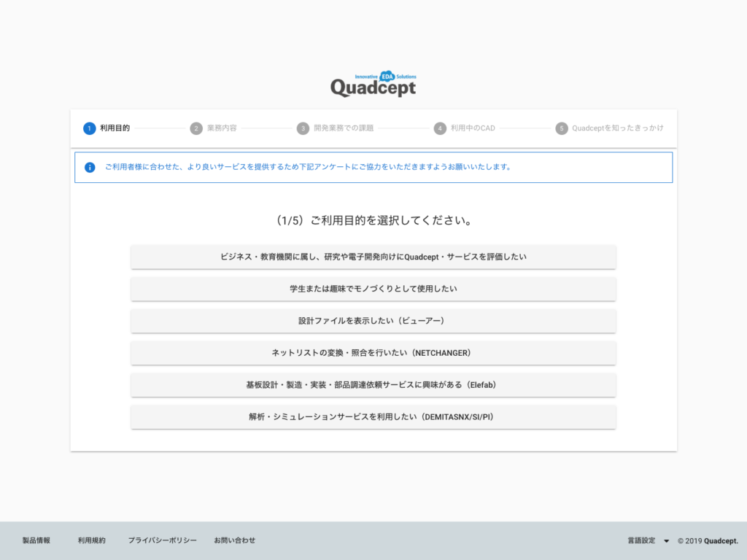Viewport: 747px width, 560px height.
Task: Open the お問い合わせ footer menu item
Action: coord(234,540)
